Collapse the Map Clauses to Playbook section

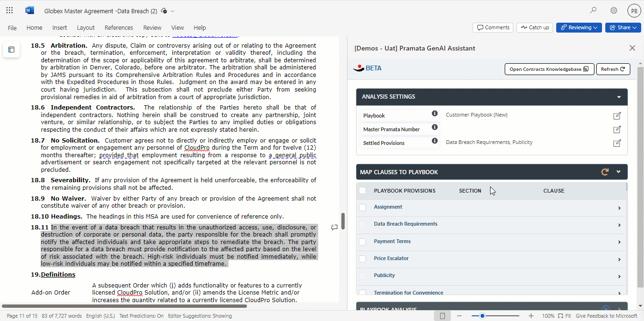[x=619, y=172]
